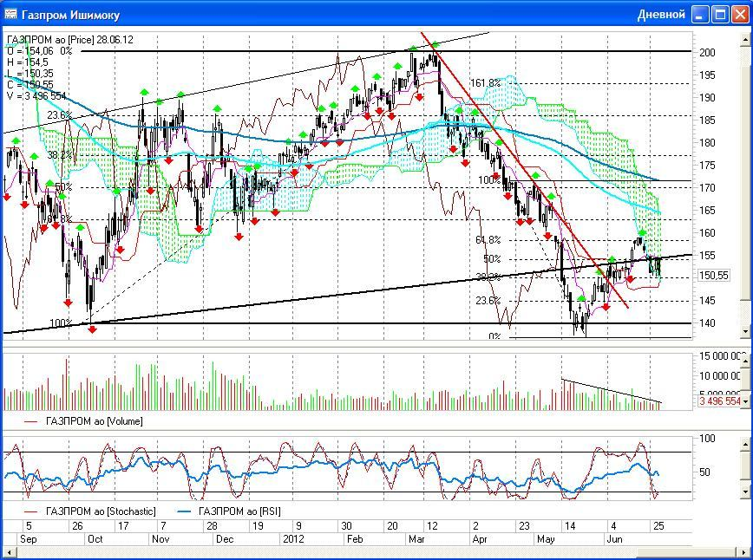The height and width of the screenshot is (560, 753).
Task: Click the 140 price axis label
Action: coord(707,323)
